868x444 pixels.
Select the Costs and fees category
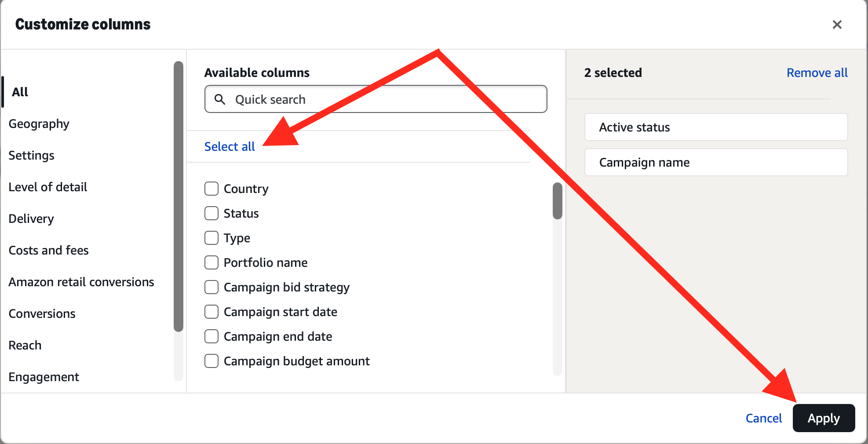click(49, 251)
